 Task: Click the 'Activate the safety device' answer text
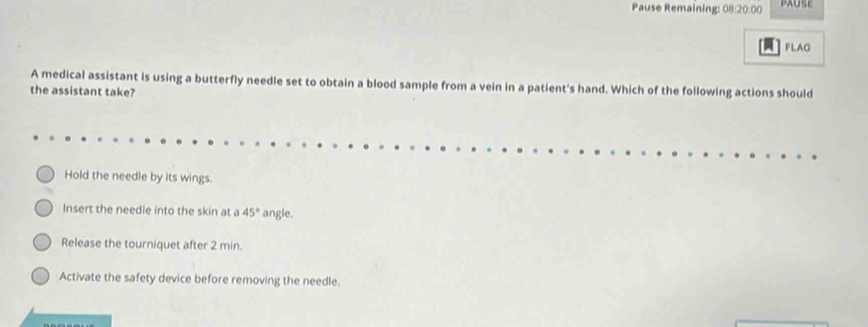pyautogui.click(x=201, y=279)
